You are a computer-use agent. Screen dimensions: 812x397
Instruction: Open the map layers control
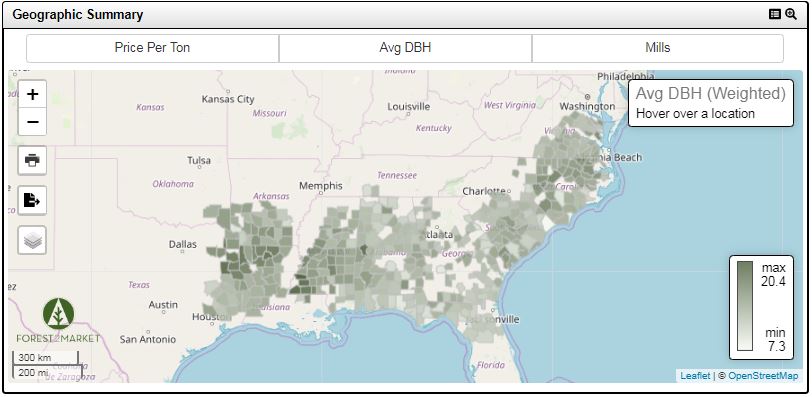[32, 240]
